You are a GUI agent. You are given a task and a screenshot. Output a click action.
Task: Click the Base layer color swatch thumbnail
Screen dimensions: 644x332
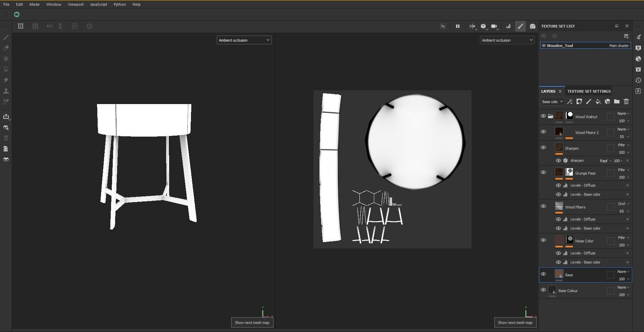coord(559,274)
